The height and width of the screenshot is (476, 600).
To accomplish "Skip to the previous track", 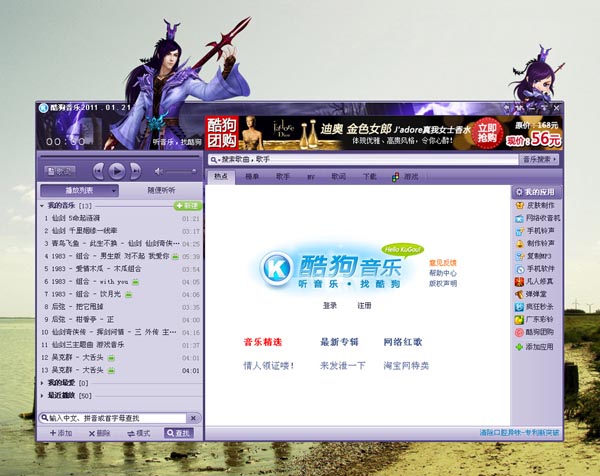I will pos(98,171).
